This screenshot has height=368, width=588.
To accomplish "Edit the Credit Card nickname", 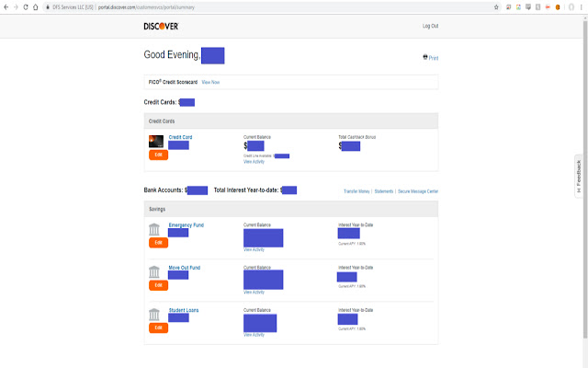I will (158, 155).
